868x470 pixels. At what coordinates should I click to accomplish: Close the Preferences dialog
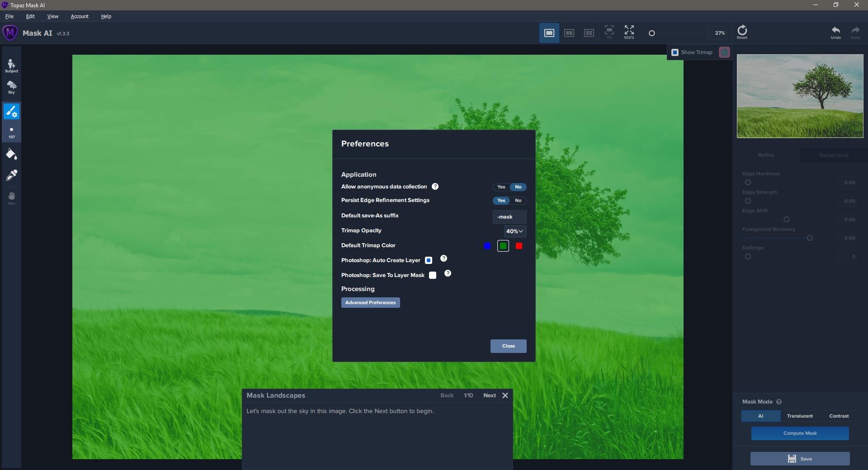point(508,346)
